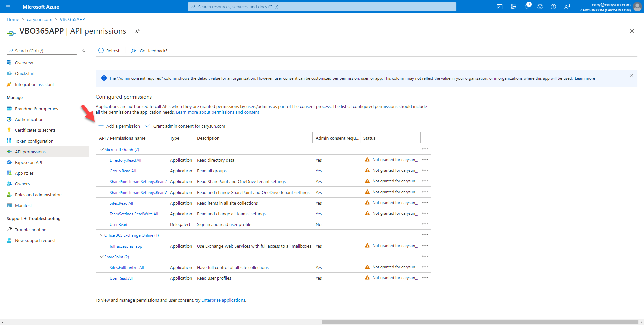Go to Home breadcrumb

point(13,19)
